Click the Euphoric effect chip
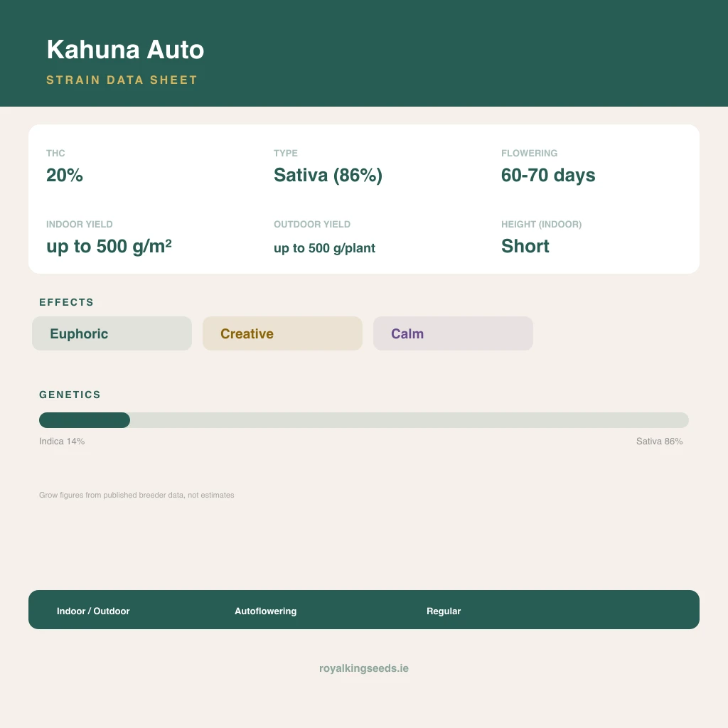728x728 pixels. (x=112, y=333)
